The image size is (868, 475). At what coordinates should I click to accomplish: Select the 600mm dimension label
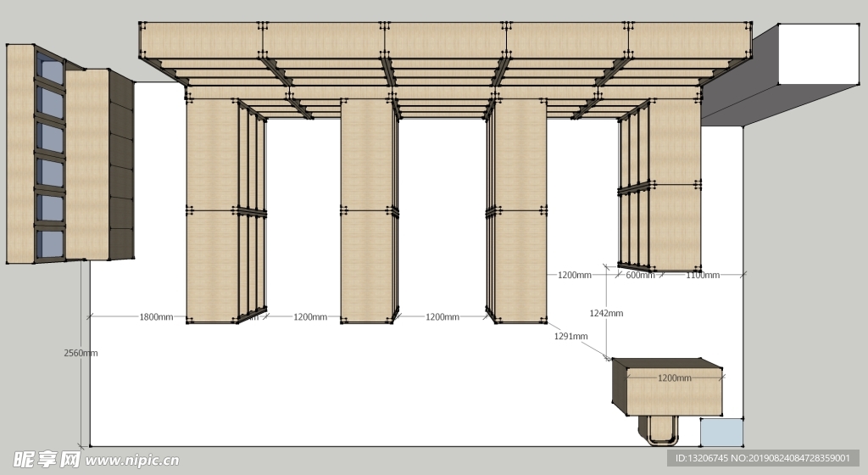point(640,275)
